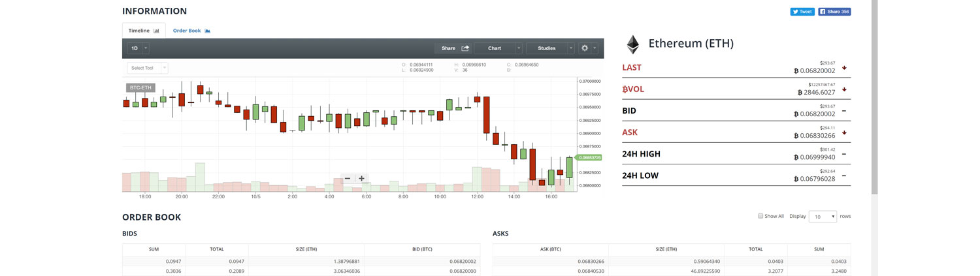Click the Tweet button
Screen dimensions: 980x276
802,12
